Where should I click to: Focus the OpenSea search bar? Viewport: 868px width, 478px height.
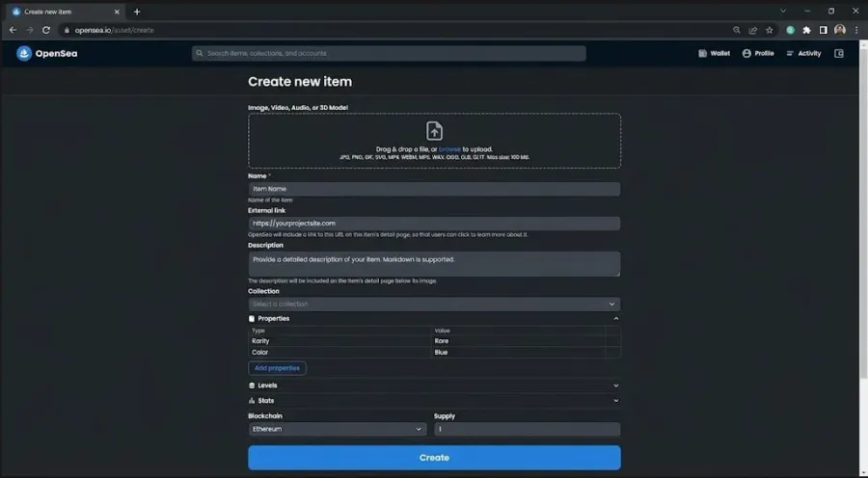point(389,53)
